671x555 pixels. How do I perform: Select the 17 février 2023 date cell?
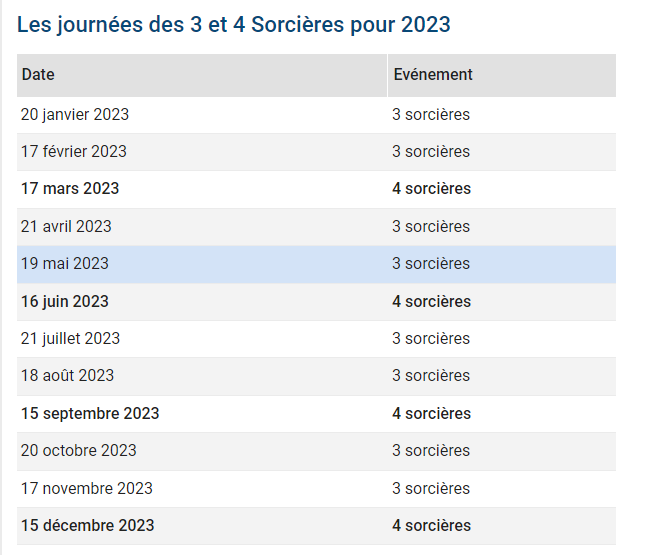[74, 151]
